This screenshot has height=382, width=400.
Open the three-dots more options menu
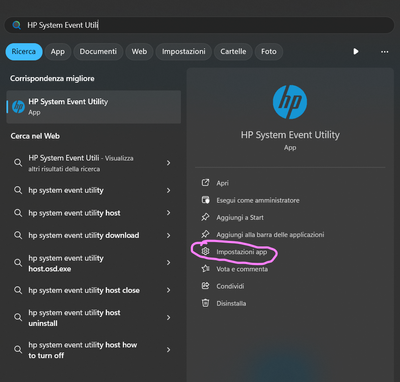pos(384,52)
